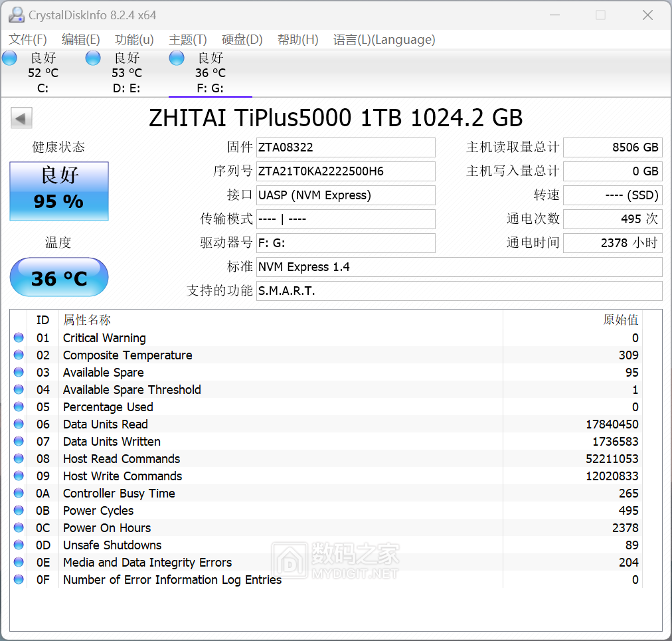The image size is (672, 641).
Task: Select the F: G: drive tab at 36 °C
Action: [210, 73]
